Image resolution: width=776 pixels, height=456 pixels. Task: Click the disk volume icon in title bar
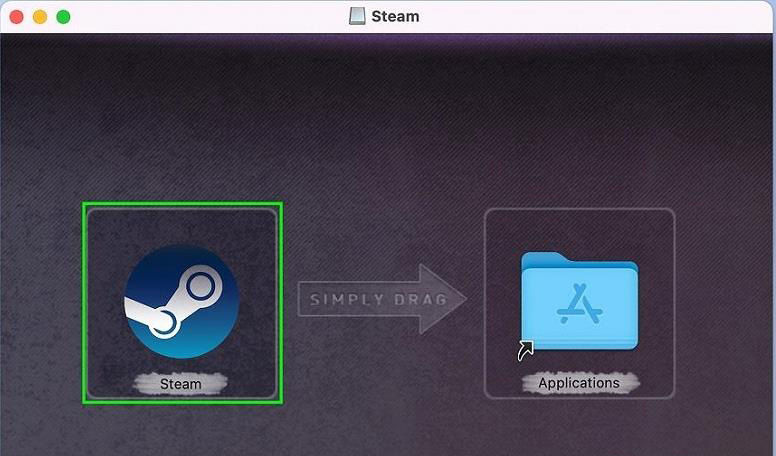(357, 16)
